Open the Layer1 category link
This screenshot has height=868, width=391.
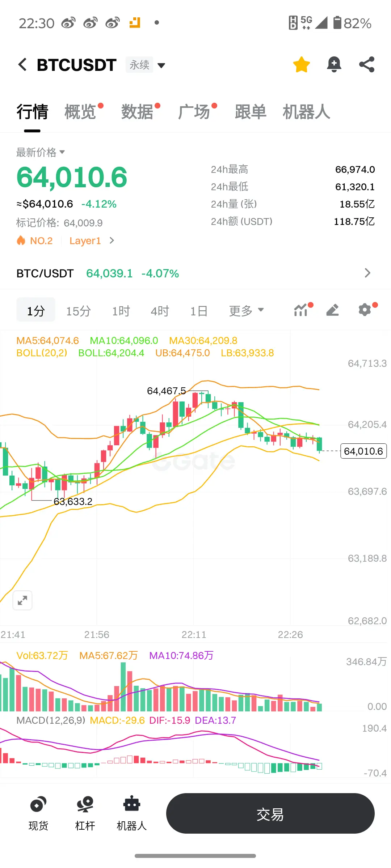pos(85,241)
